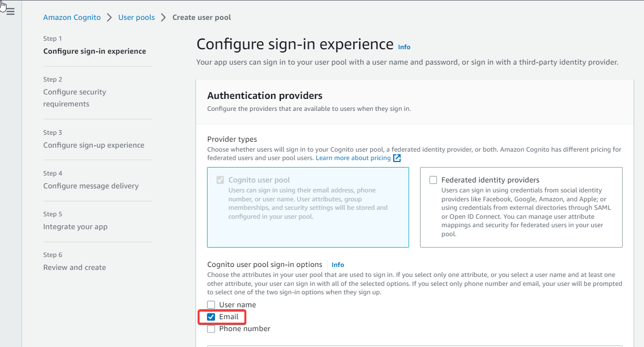
Task: Select Step 1 Configure sign-in experience
Action: tap(95, 51)
